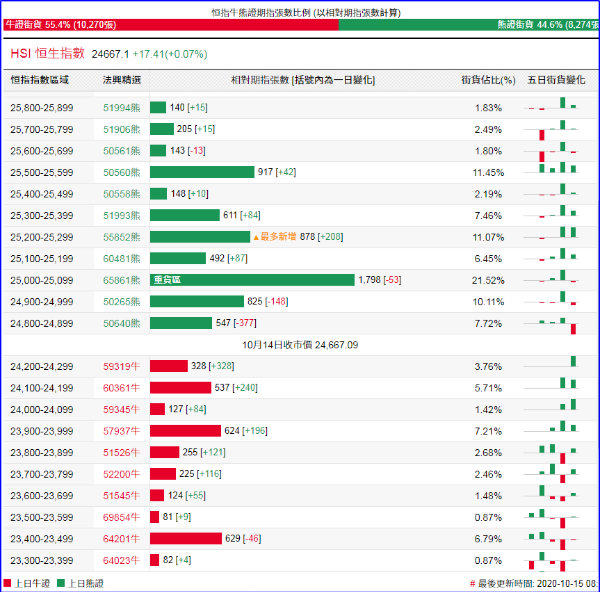Click the 法興精選 column header

(122, 80)
